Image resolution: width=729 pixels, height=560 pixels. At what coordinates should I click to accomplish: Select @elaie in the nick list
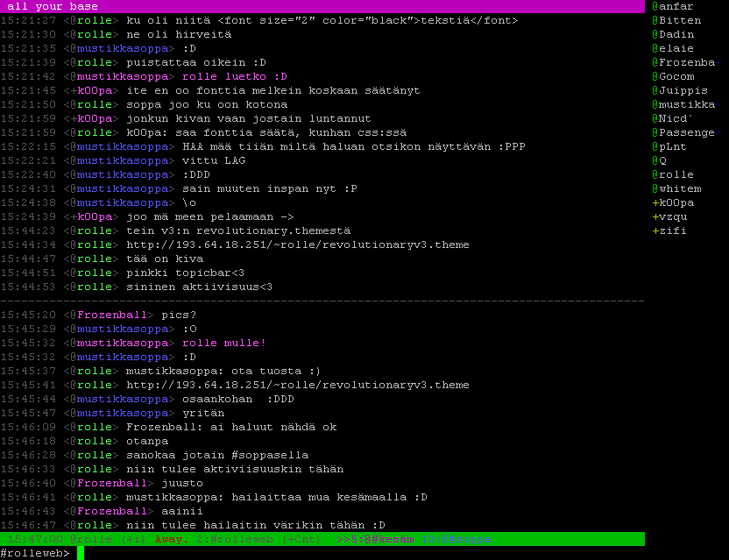point(673,48)
